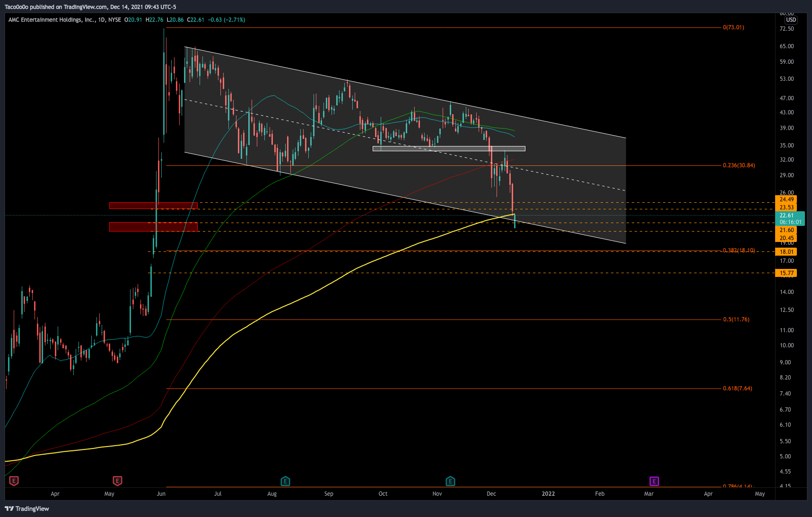The image size is (812, 517).
Task: Click the O20.91 open value in header
Action: (x=133, y=20)
